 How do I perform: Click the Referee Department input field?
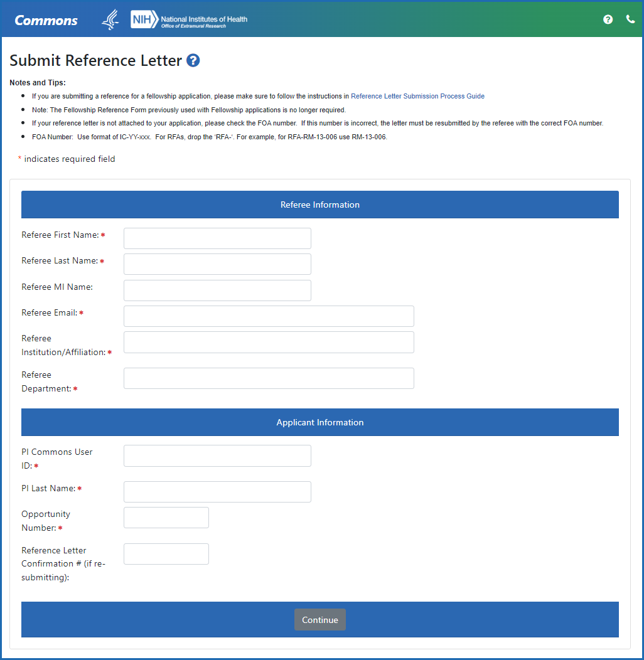click(269, 378)
